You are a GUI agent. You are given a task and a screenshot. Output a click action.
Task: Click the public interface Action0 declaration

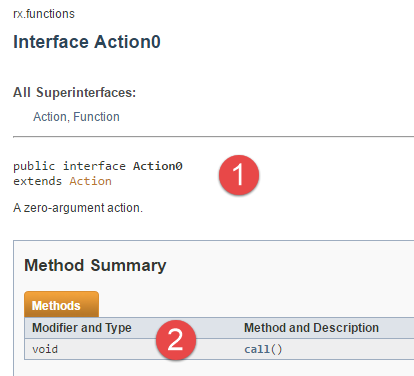pyautogui.click(x=98, y=166)
